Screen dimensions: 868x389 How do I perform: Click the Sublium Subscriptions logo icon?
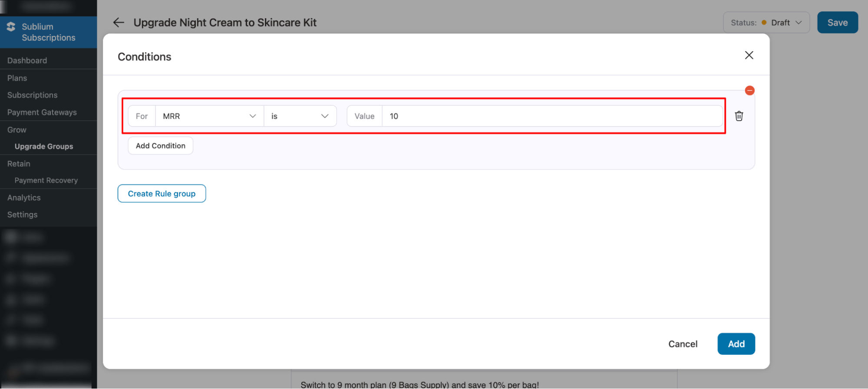11,27
